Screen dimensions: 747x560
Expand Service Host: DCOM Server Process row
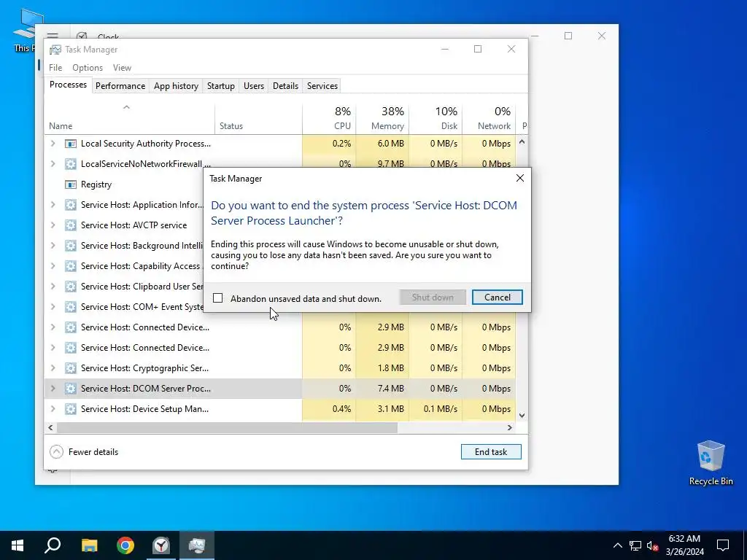pos(53,389)
